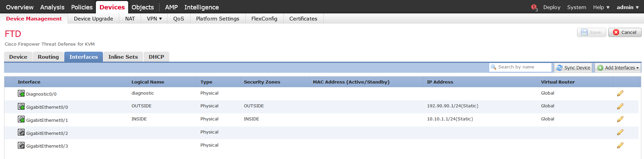Viewport: 644px width, 159px height.
Task: Switch to the DHCP tab
Action: pyautogui.click(x=156, y=57)
